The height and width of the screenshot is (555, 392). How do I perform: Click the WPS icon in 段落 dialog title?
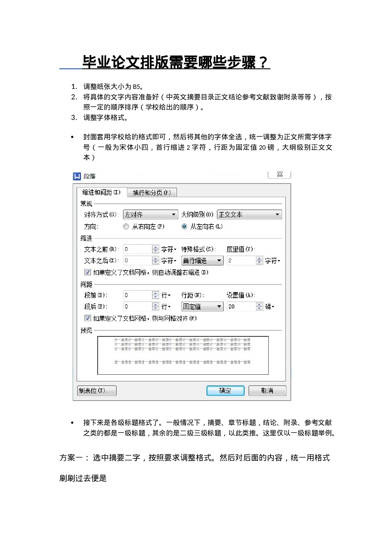click(77, 176)
